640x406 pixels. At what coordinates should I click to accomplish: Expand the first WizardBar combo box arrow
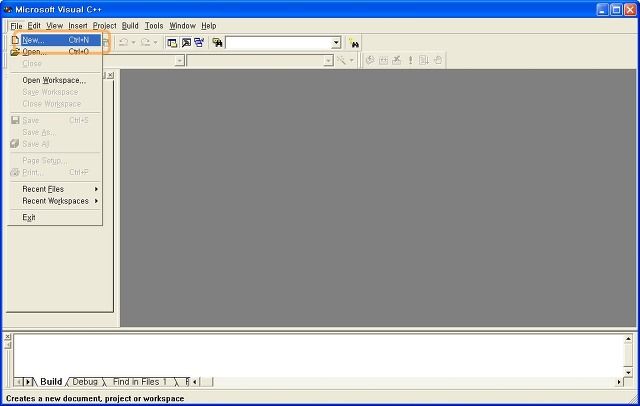[x=179, y=61]
